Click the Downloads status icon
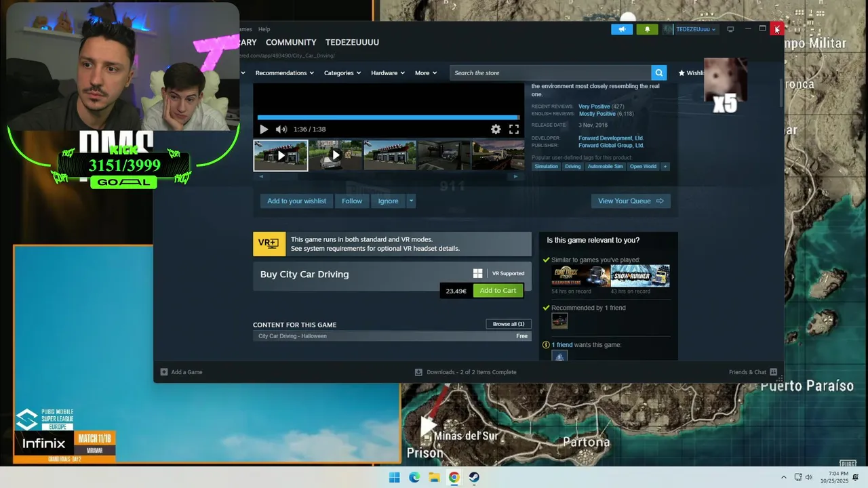The image size is (868, 488). (x=418, y=372)
